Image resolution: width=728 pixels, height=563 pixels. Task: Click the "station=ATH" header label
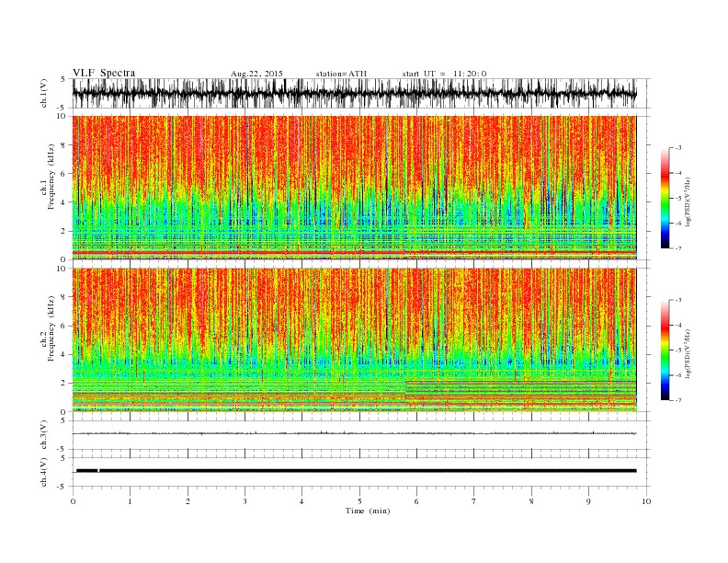click(x=341, y=74)
